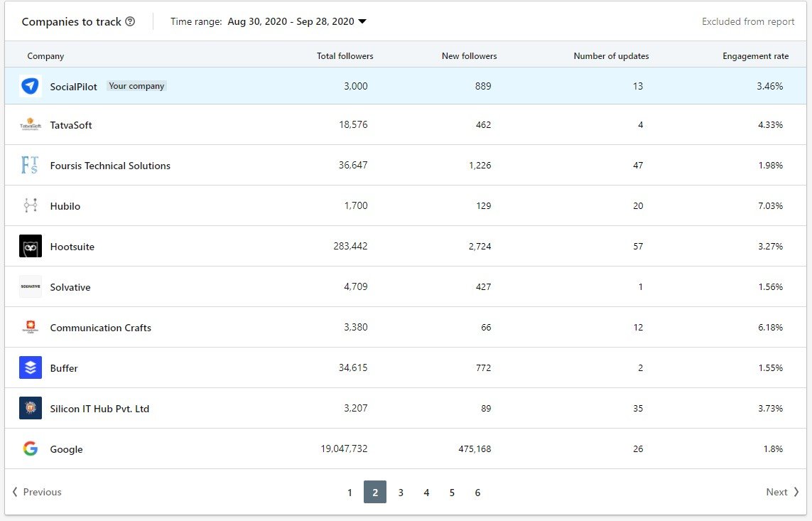Click Foursis number of updates 47

click(638, 165)
